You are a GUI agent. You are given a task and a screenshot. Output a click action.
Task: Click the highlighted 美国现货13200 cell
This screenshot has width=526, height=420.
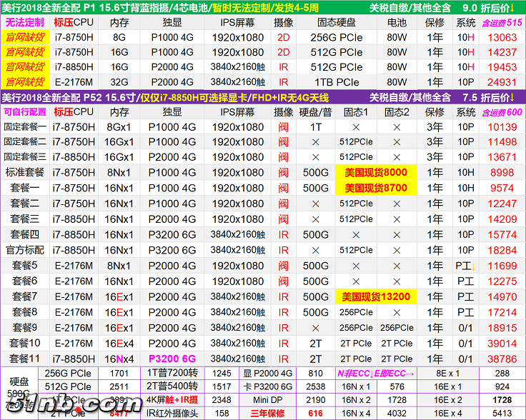pyautogui.click(x=375, y=296)
